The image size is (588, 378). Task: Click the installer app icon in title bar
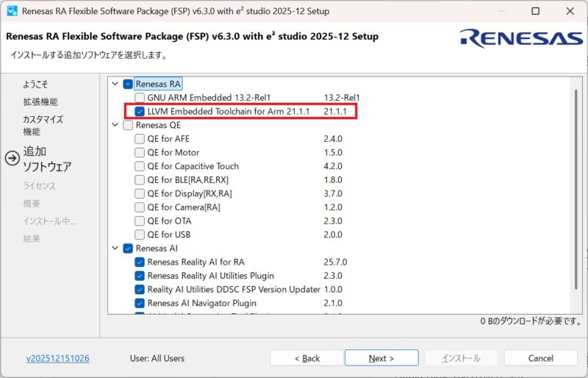tap(12, 12)
